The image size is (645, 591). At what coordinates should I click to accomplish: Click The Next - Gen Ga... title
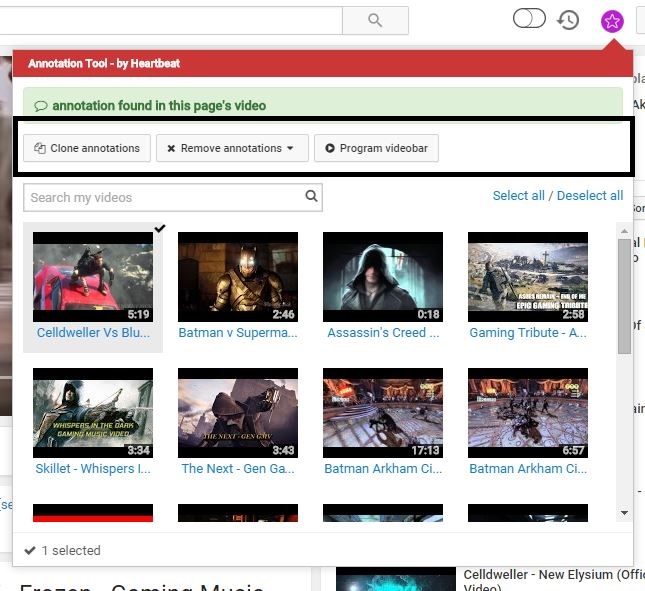[x=238, y=469]
